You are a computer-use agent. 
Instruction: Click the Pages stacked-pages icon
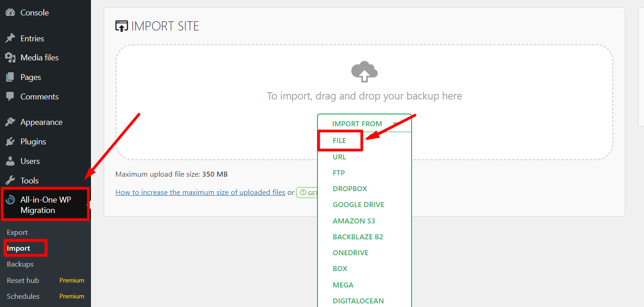(10, 77)
